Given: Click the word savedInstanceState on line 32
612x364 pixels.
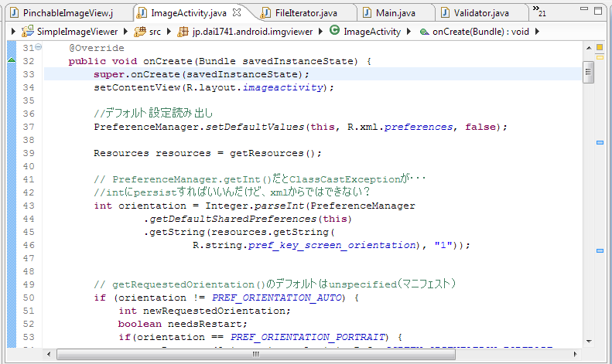Looking at the screenshot, I should click(x=298, y=61).
